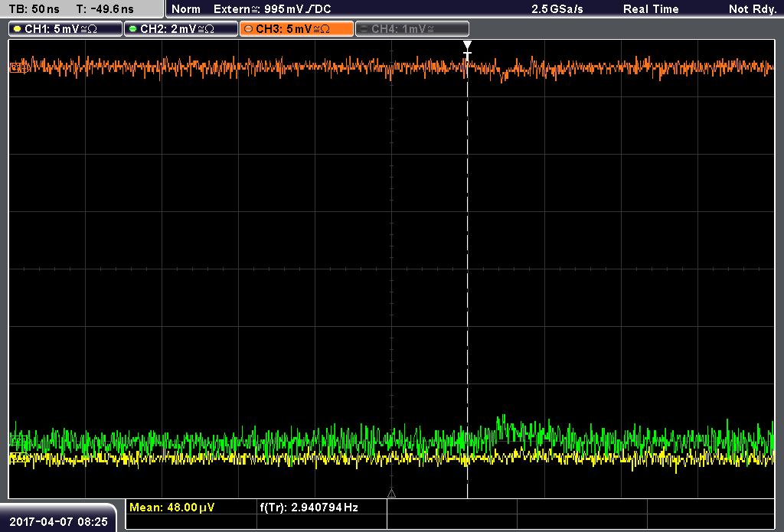This screenshot has height=532, width=784.
Task: Click the T: -49.6 ns trigger position readout
Action: pos(105,9)
